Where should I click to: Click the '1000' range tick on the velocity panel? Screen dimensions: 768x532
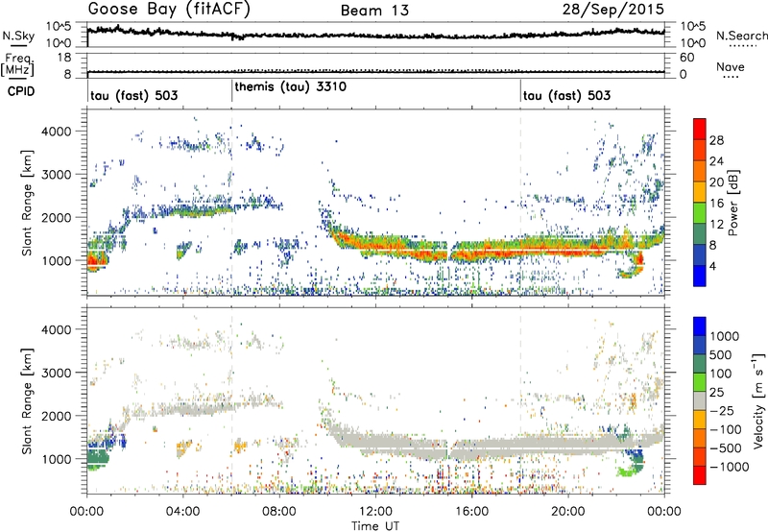click(57, 459)
